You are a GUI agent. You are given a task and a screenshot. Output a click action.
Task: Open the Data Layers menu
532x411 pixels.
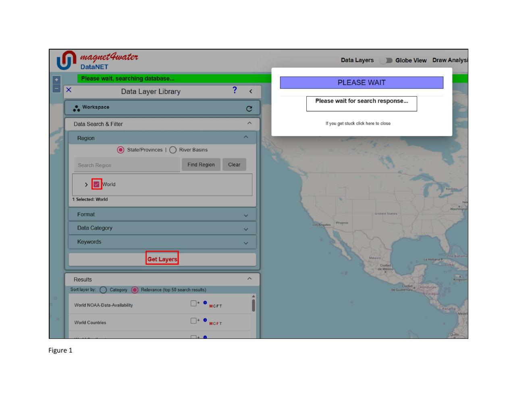pos(357,60)
